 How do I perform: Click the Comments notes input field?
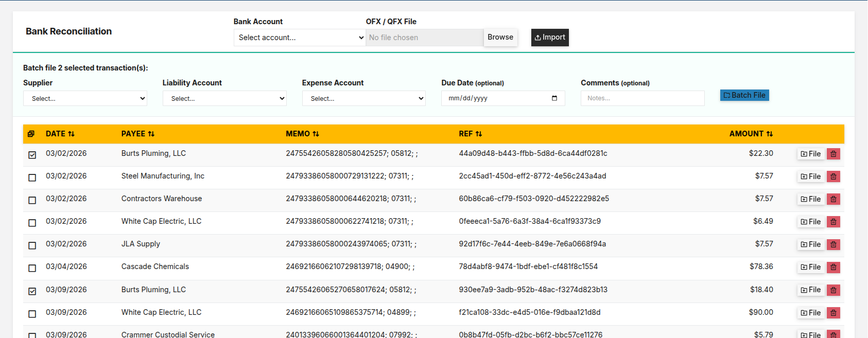(x=643, y=98)
